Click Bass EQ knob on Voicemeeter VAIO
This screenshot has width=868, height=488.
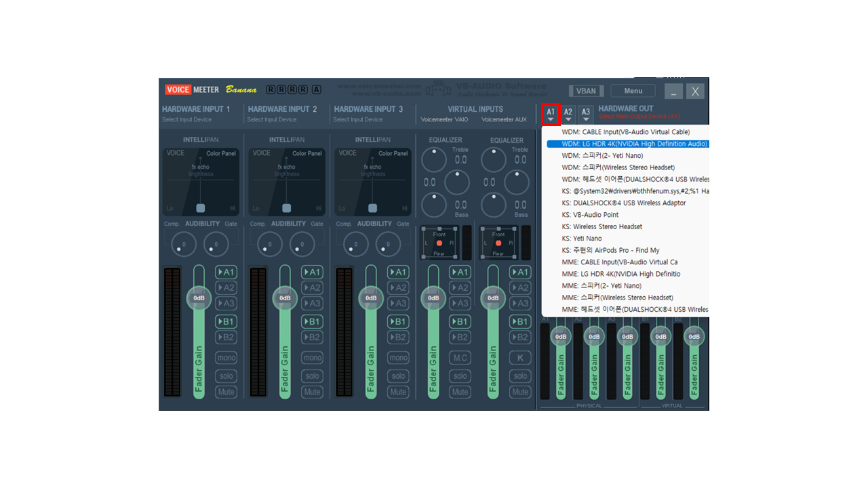coord(434,205)
